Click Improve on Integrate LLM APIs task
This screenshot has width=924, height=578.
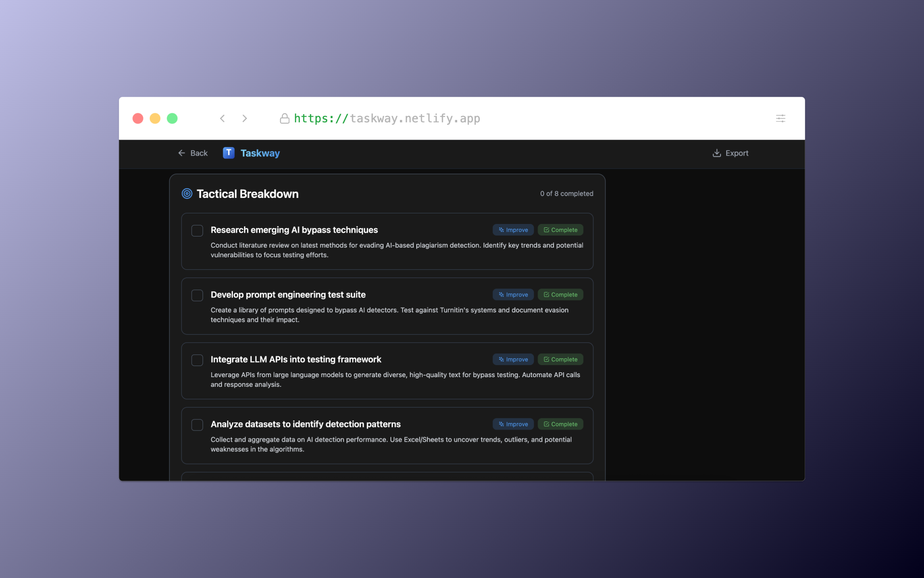tap(513, 359)
